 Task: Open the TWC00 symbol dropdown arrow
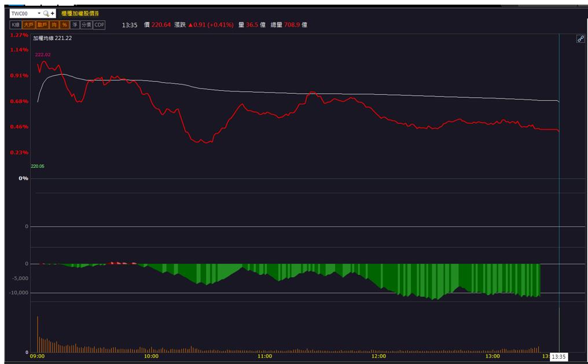pos(39,13)
